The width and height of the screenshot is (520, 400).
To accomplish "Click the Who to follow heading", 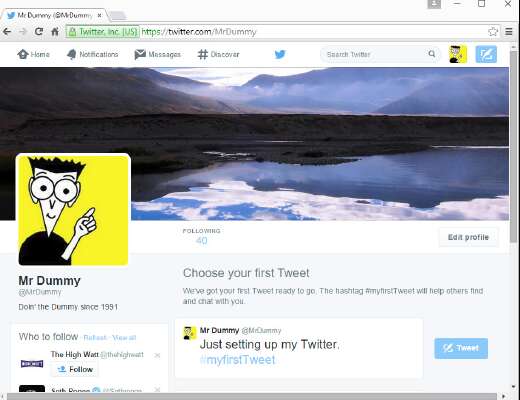I will 48,337.
